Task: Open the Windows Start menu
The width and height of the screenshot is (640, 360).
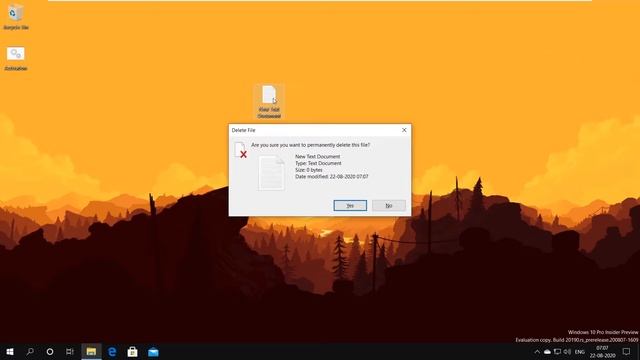Action: [x=10, y=351]
